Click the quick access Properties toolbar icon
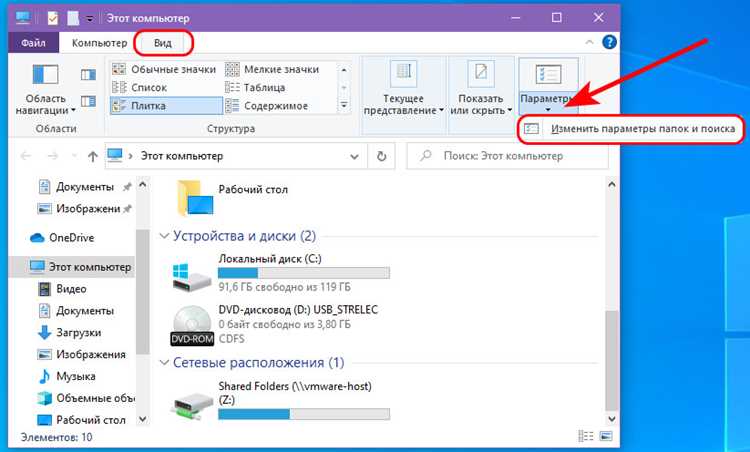The height and width of the screenshot is (452, 750). (53, 18)
